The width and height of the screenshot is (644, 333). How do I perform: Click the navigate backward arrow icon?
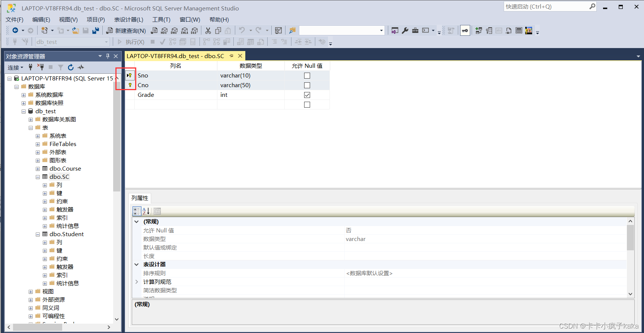15,31
